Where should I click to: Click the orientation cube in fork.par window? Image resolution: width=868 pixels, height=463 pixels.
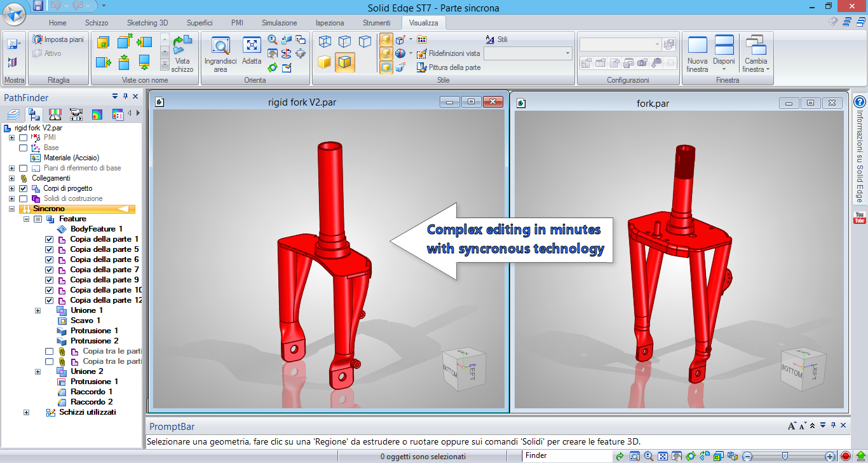(802, 368)
